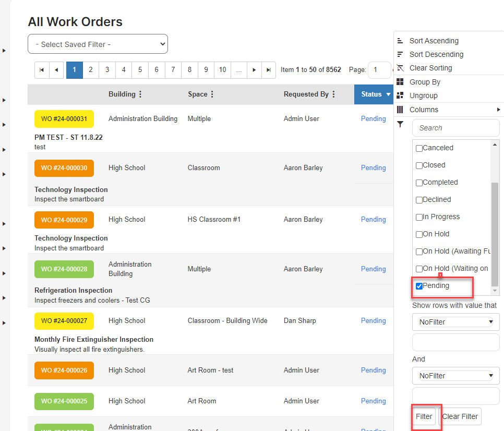Check the Completed status checkbox
This screenshot has height=431, width=504.
point(419,183)
